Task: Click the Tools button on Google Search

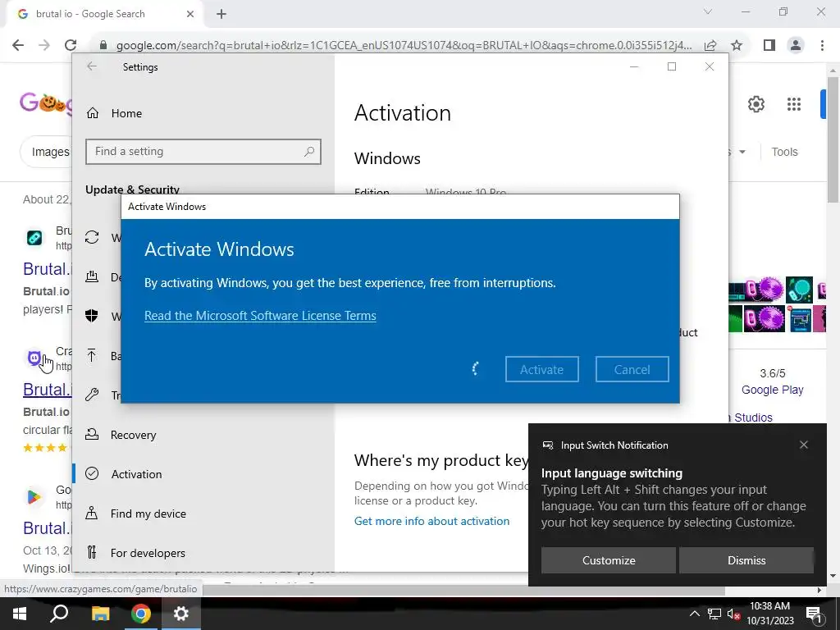Action: (784, 152)
